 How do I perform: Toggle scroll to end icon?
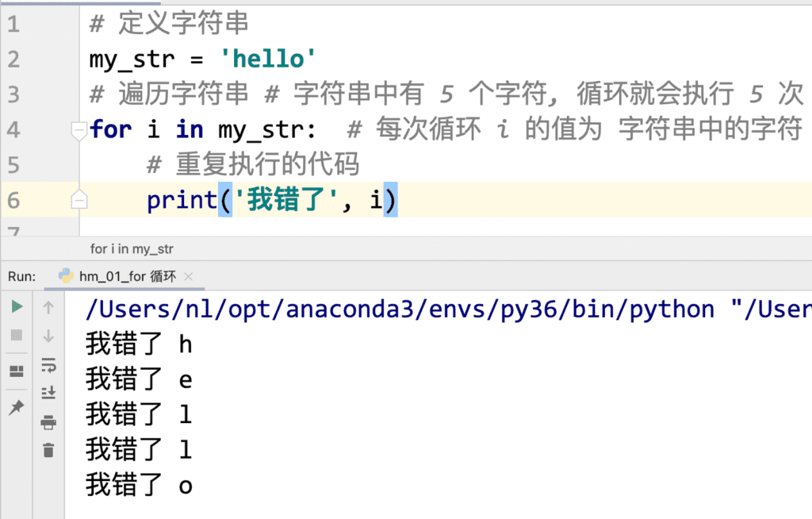[48, 393]
